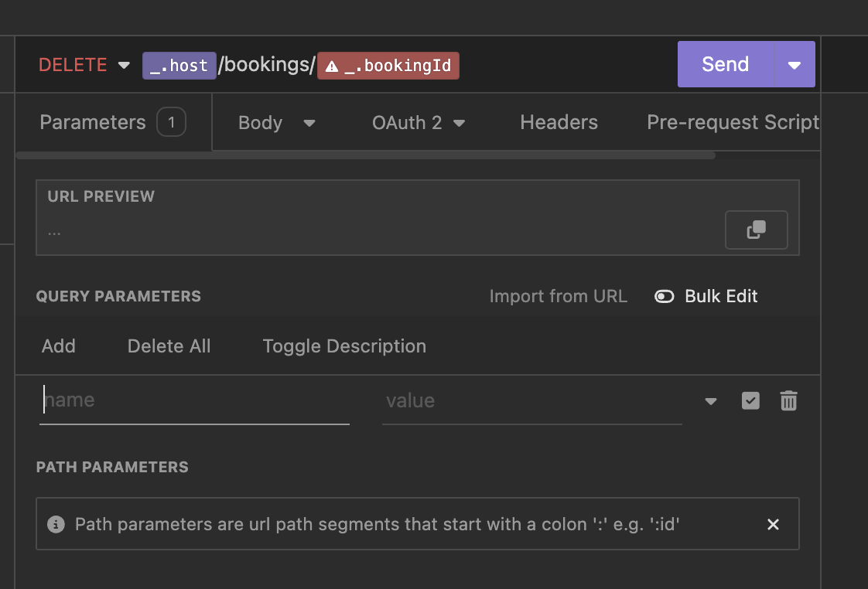The height and width of the screenshot is (589, 868).
Task: Switch to the Headers tab
Action: coord(559,123)
